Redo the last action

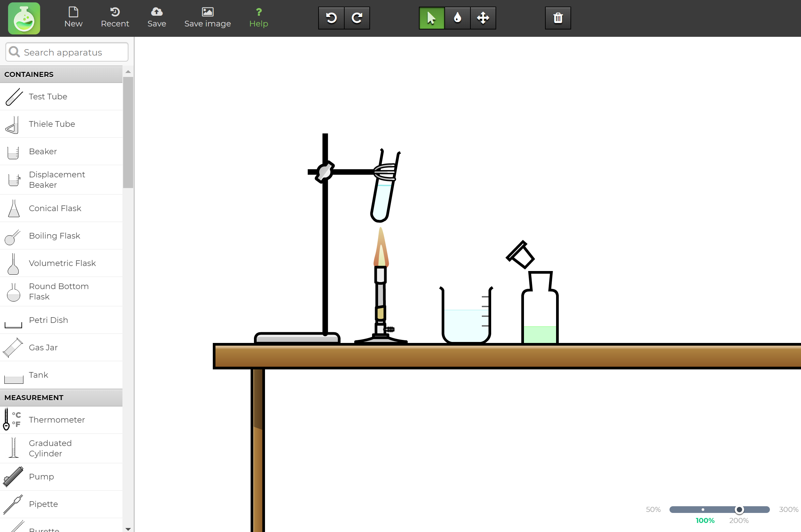pos(357,18)
